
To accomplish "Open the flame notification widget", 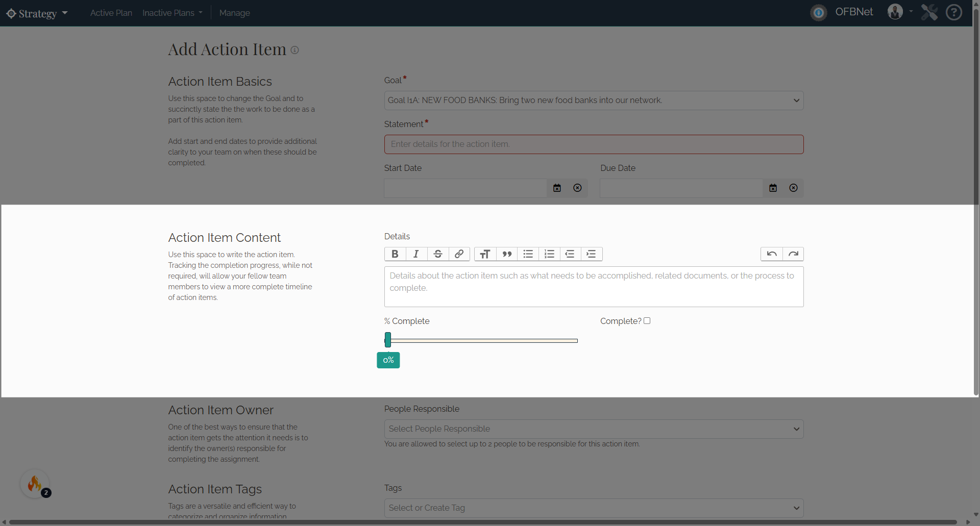I will point(35,484).
